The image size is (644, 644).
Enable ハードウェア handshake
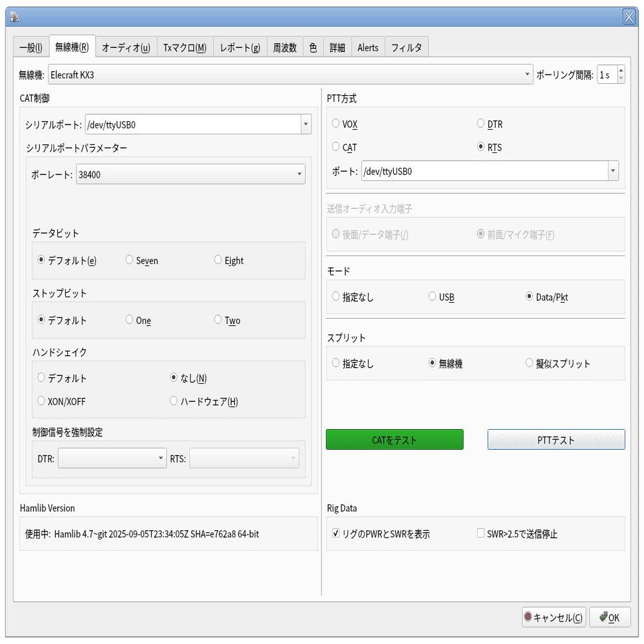click(174, 401)
